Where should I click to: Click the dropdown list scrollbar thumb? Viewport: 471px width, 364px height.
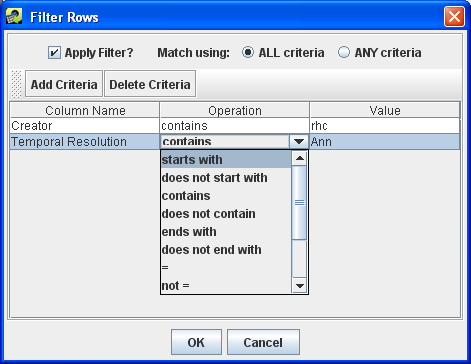point(299,203)
